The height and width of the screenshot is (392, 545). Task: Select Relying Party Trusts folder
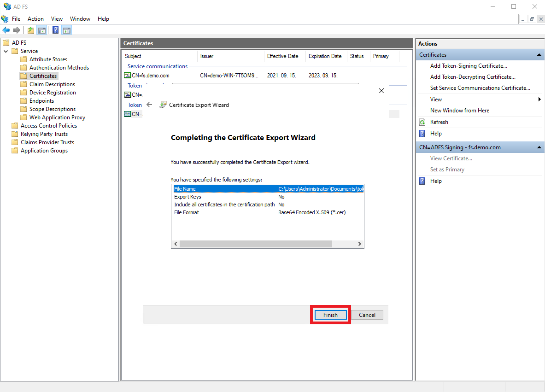pos(44,134)
